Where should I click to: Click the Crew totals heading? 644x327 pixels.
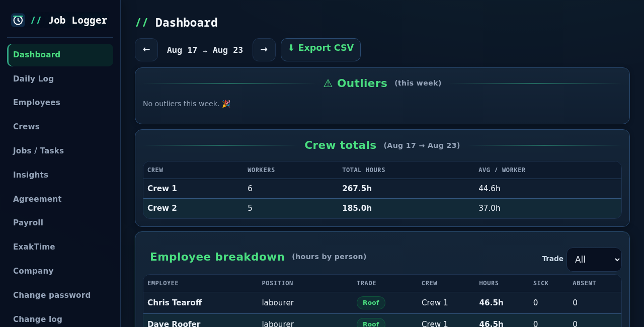click(x=340, y=145)
